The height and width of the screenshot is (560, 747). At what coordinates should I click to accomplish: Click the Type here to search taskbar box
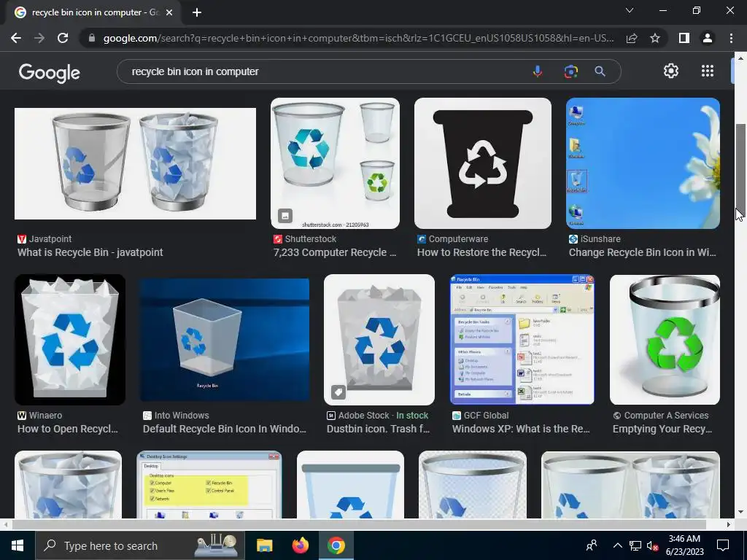pos(140,545)
